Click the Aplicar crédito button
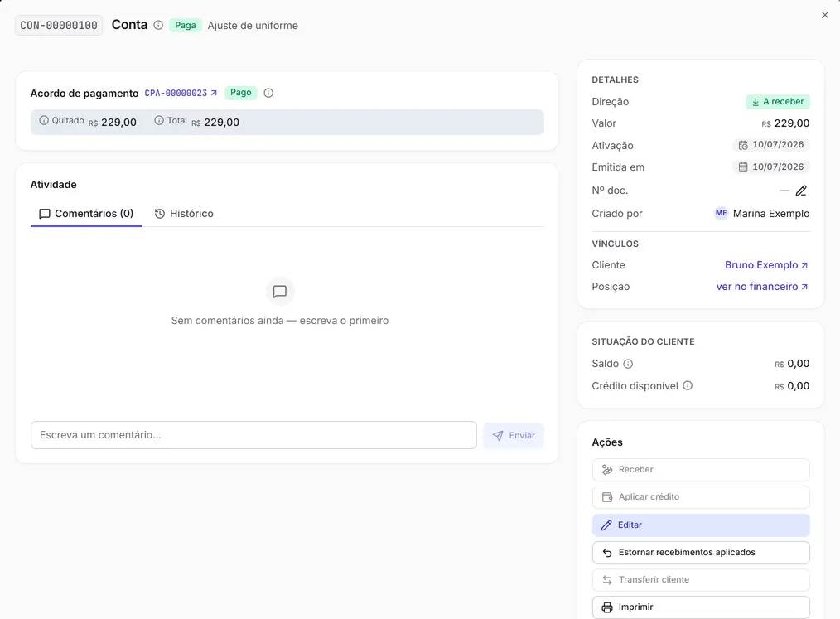The height and width of the screenshot is (619, 840). (701, 497)
